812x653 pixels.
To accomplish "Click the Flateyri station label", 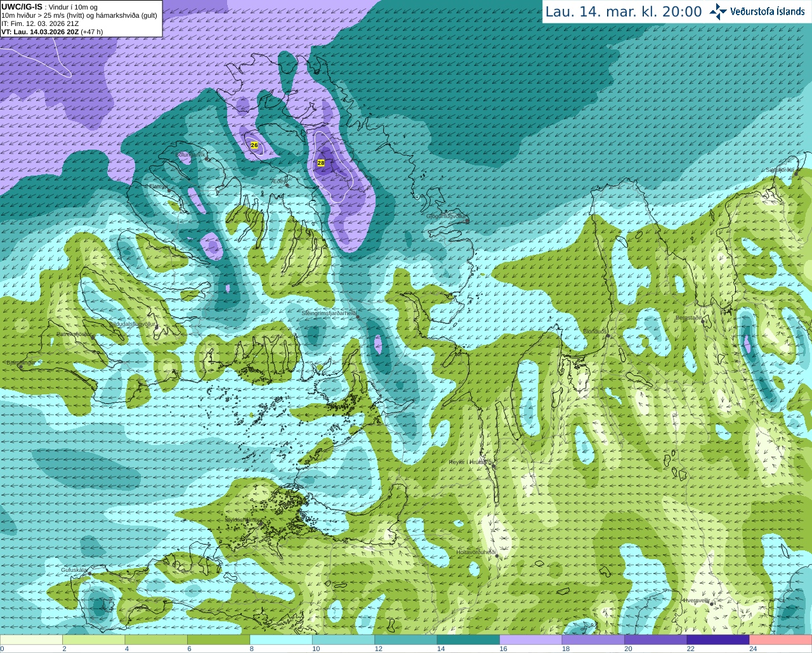I will tap(157, 186).
